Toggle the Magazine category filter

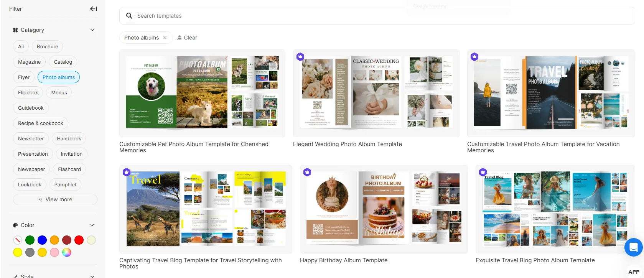[x=29, y=62]
